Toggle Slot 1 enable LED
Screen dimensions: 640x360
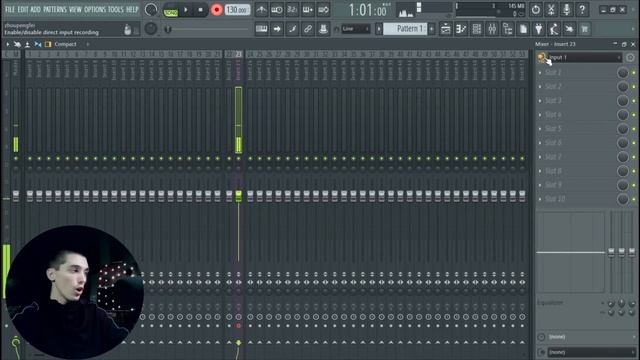634,72
